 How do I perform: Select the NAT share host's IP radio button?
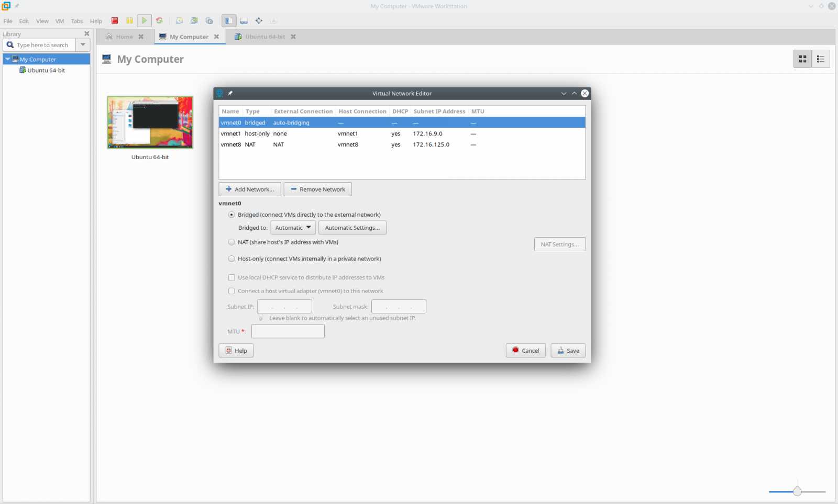click(231, 242)
